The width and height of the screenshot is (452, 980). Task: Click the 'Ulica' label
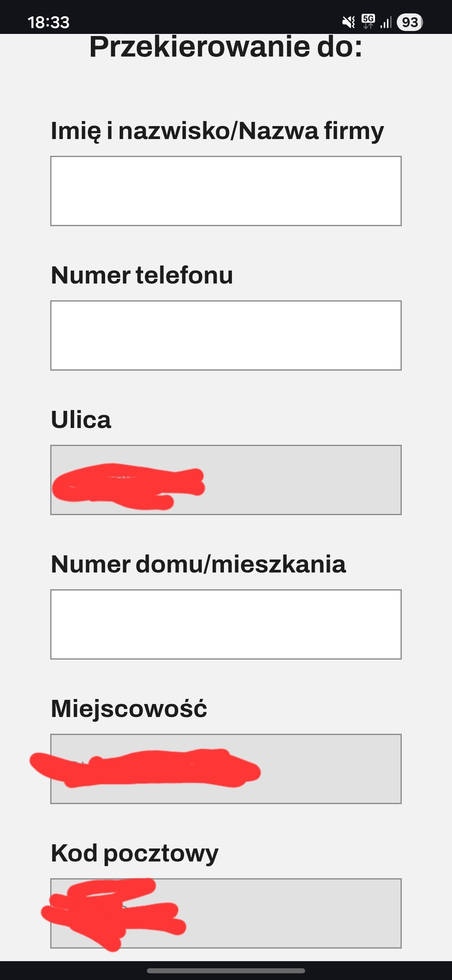tap(81, 420)
